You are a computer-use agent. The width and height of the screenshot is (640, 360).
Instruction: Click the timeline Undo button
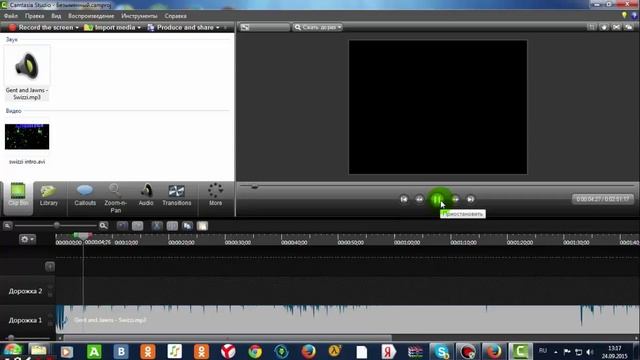pos(122,226)
